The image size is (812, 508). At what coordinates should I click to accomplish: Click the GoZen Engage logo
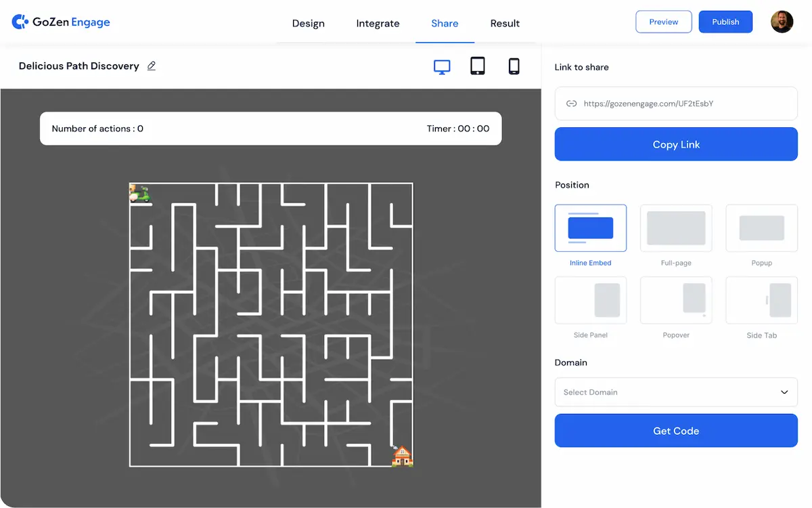[x=61, y=22]
